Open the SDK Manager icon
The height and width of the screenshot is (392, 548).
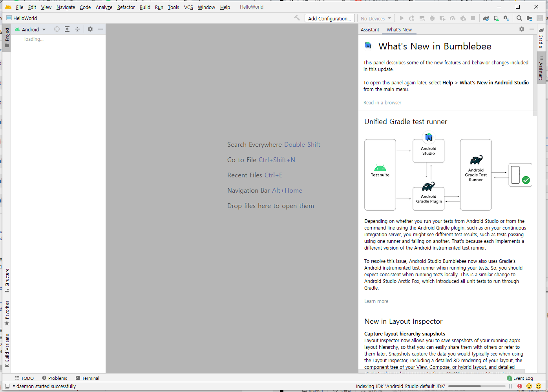(506, 18)
